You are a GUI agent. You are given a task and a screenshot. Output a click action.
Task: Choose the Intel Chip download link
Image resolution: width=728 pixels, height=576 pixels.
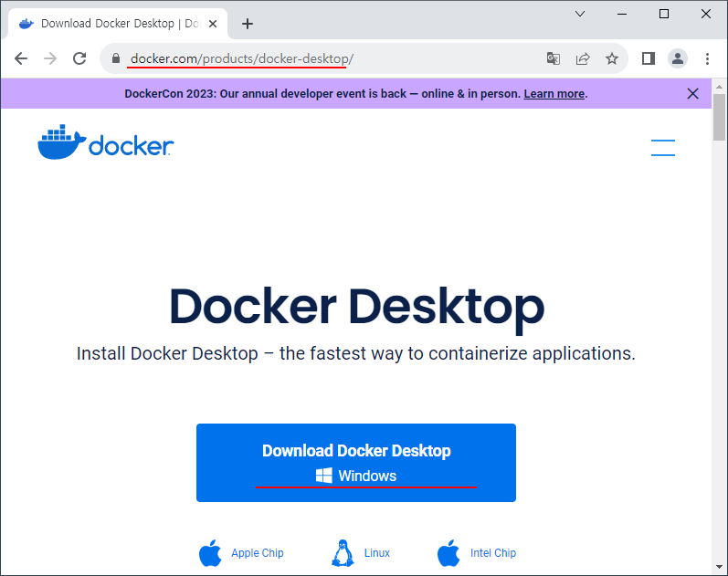[x=493, y=553]
